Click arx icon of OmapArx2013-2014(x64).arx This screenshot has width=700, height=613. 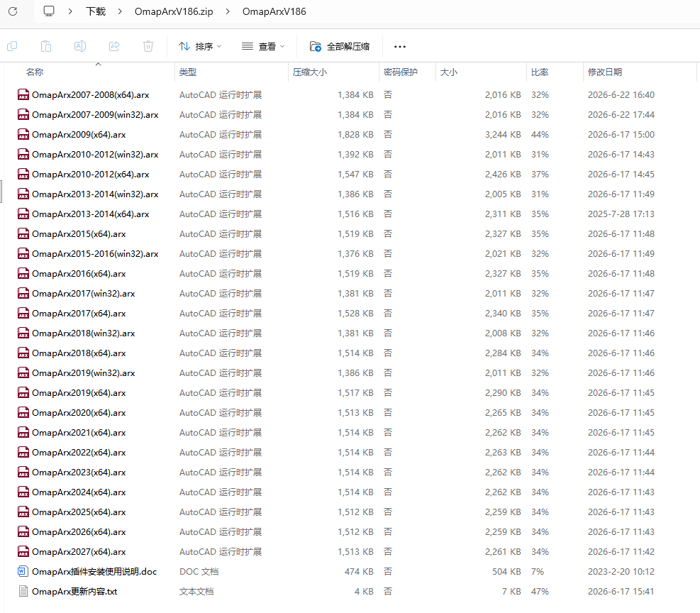tap(23, 214)
